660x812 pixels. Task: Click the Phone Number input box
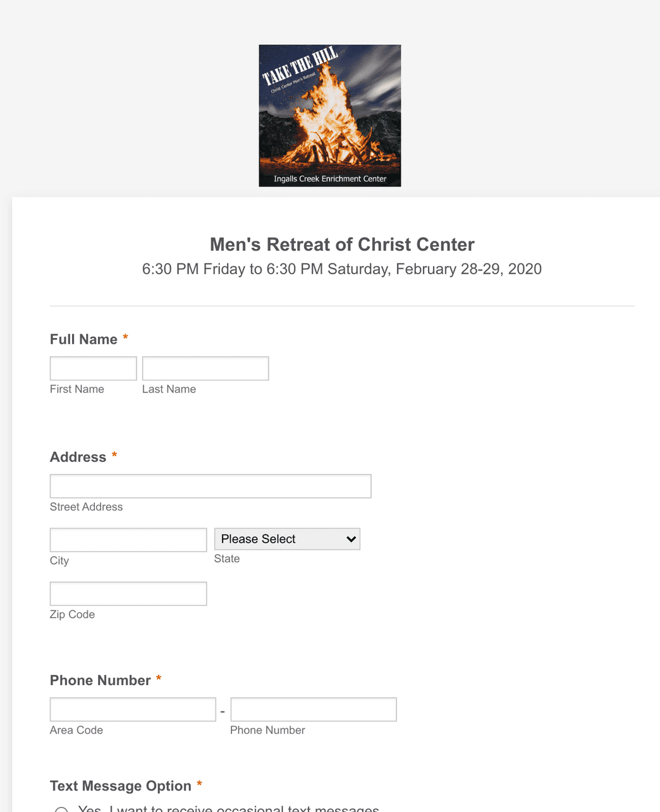313,709
